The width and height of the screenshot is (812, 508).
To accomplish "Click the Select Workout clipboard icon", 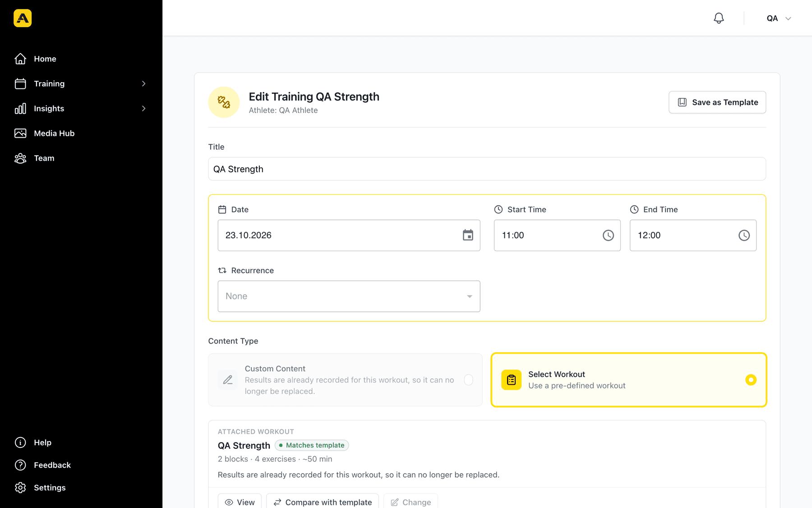I will (511, 380).
